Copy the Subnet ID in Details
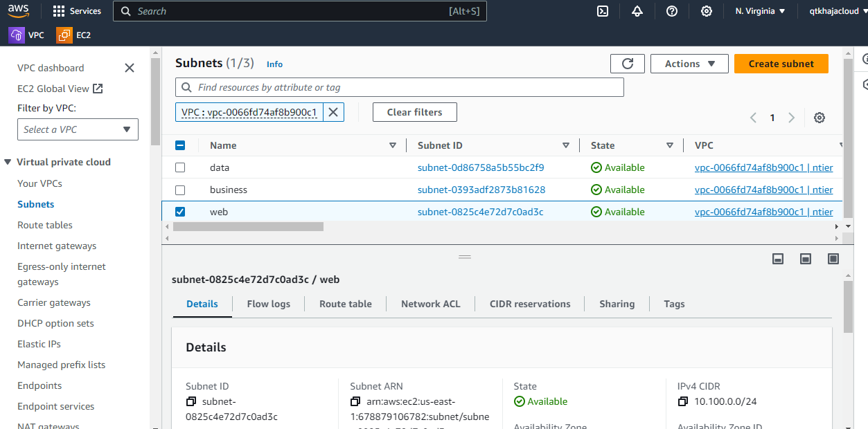This screenshot has height=429, width=868. pyautogui.click(x=190, y=401)
